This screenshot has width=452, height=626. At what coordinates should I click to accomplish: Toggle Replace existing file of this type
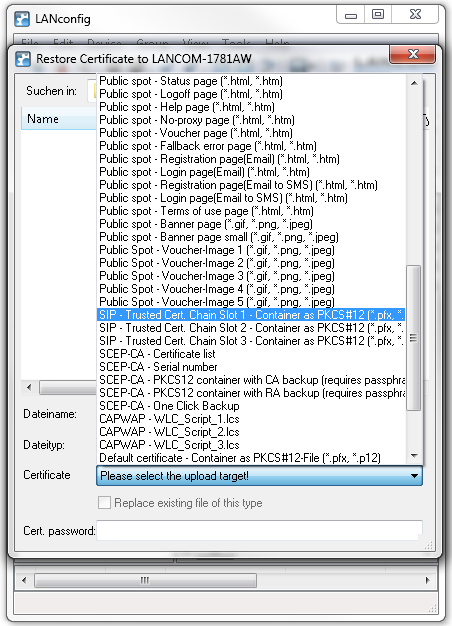coord(104,502)
